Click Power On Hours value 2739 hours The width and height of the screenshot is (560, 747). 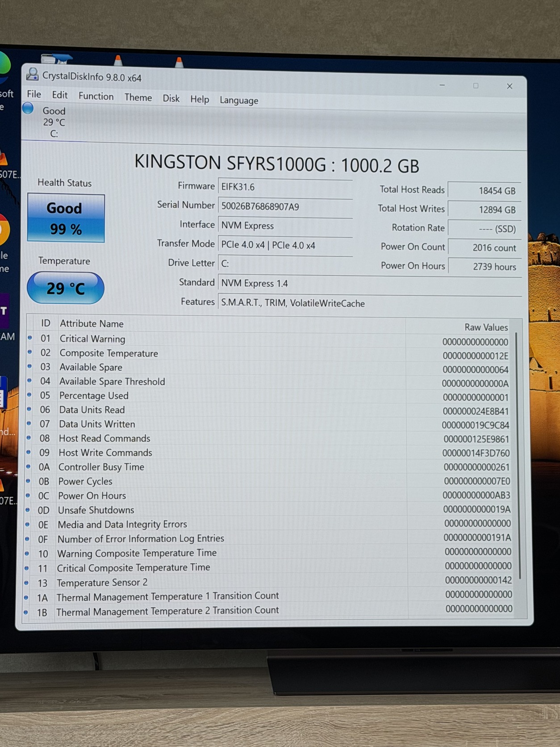tap(485, 267)
